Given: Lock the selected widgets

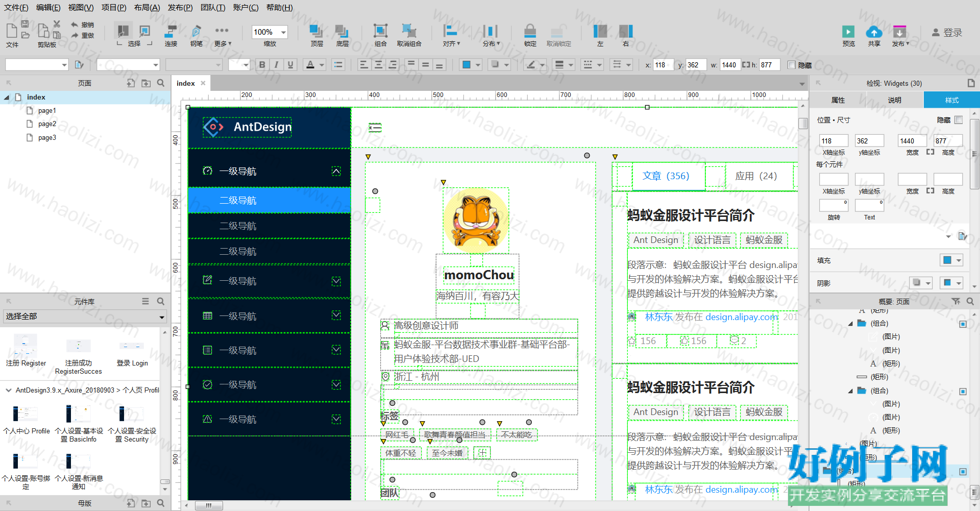Looking at the screenshot, I should click(530, 35).
